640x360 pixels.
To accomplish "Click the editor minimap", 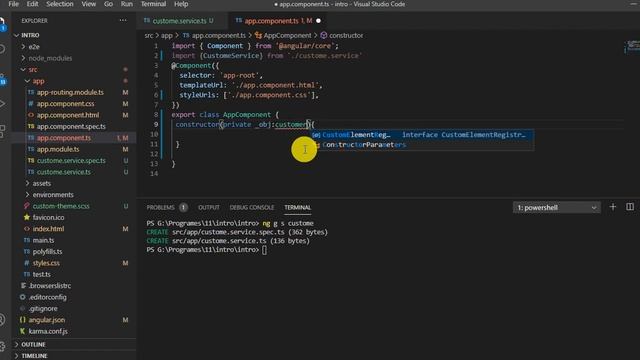I will (x=632, y=47).
